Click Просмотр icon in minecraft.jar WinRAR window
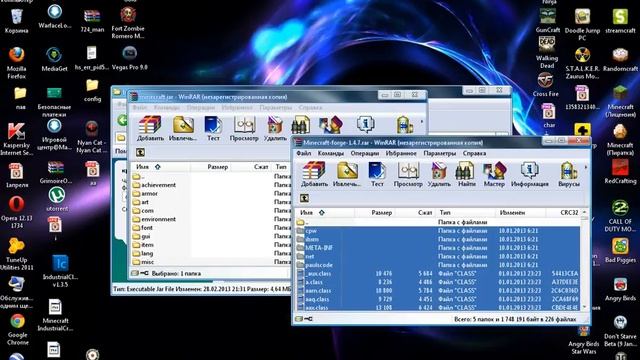This screenshot has height=360, width=640. (244, 128)
